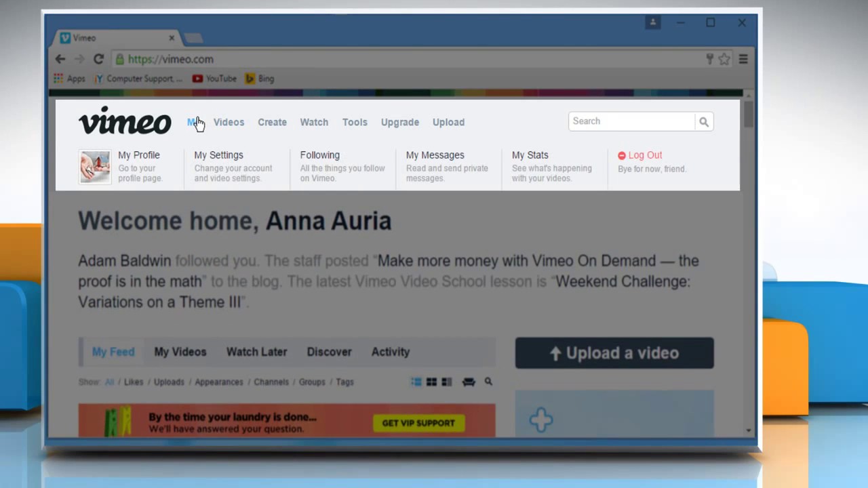The height and width of the screenshot is (488, 868).
Task: Click the Adam Baldwin link
Action: tap(125, 261)
